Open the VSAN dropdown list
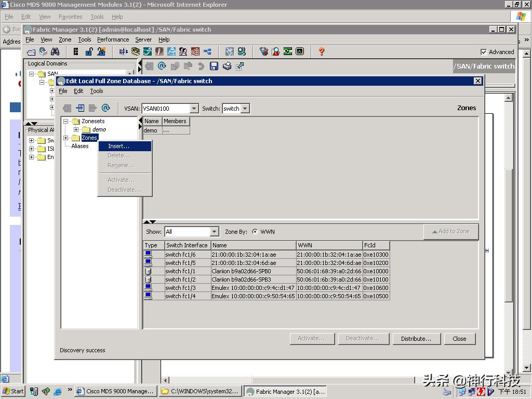The width and height of the screenshot is (532, 399). [194, 109]
